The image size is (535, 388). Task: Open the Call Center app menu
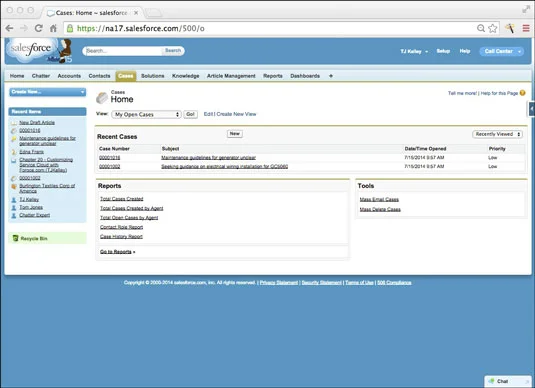pyautogui.click(x=501, y=51)
